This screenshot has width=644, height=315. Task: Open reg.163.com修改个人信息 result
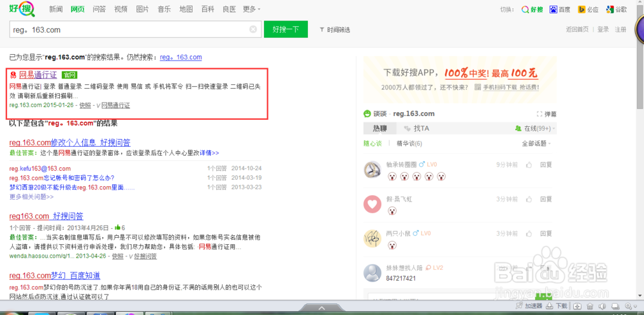[x=70, y=142]
